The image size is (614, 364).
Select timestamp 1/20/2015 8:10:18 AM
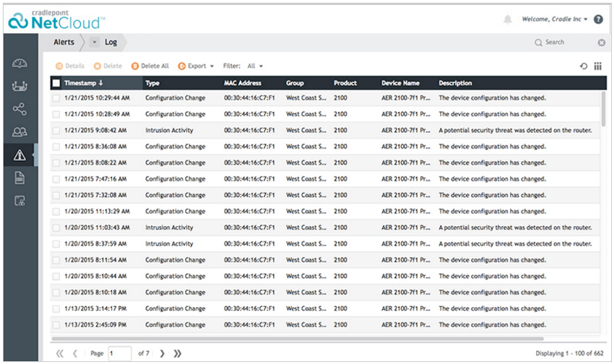coord(95,292)
